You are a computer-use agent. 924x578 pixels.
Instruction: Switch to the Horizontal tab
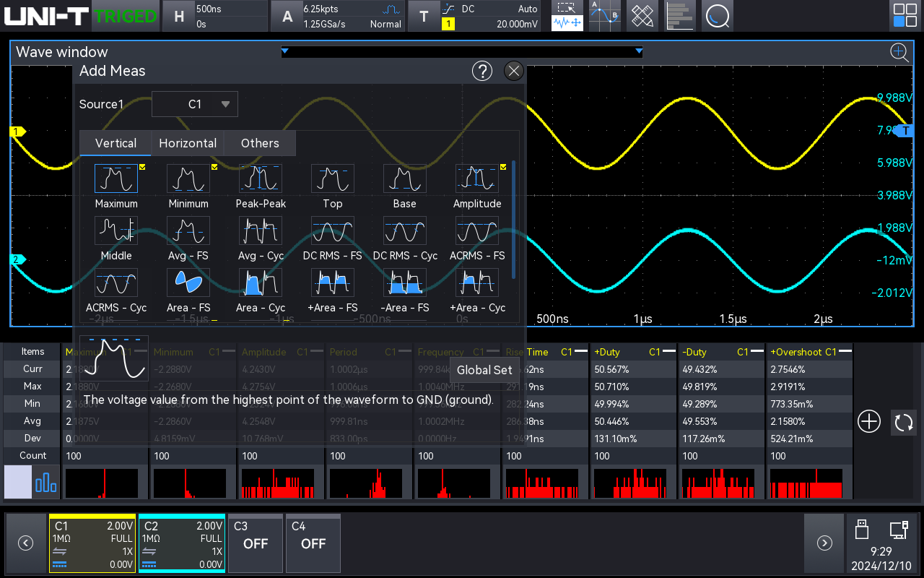(x=188, y=143)
